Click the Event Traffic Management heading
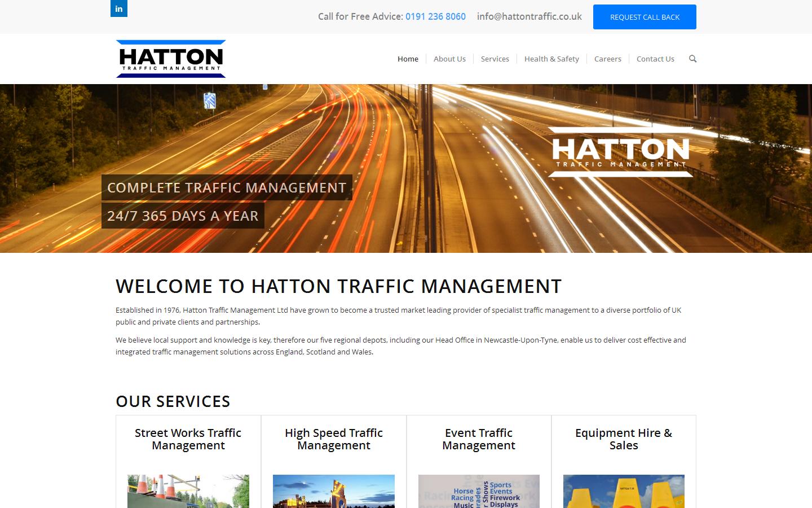Image resolution: width=812 pixels, height=508 pixels. (478, 439)
